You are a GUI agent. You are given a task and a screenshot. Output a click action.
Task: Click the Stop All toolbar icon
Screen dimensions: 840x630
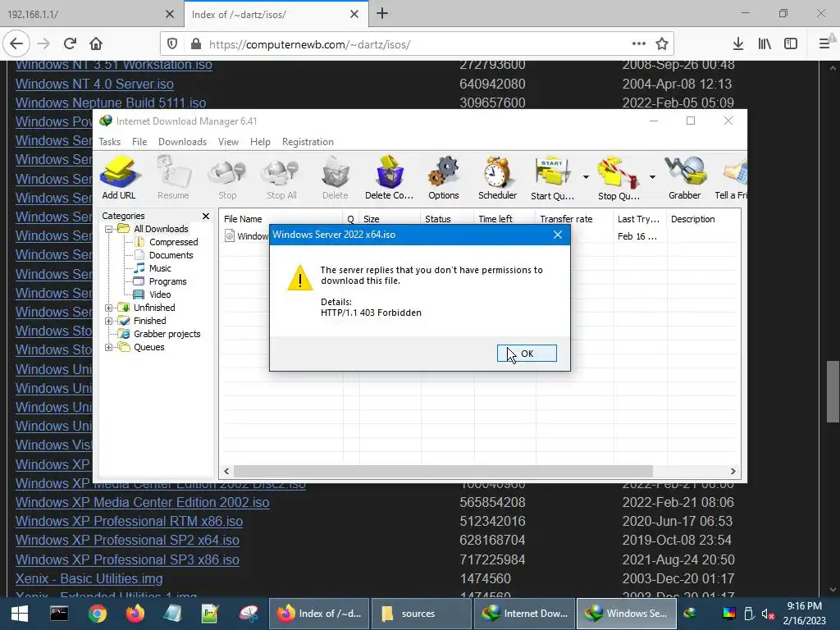282,177
